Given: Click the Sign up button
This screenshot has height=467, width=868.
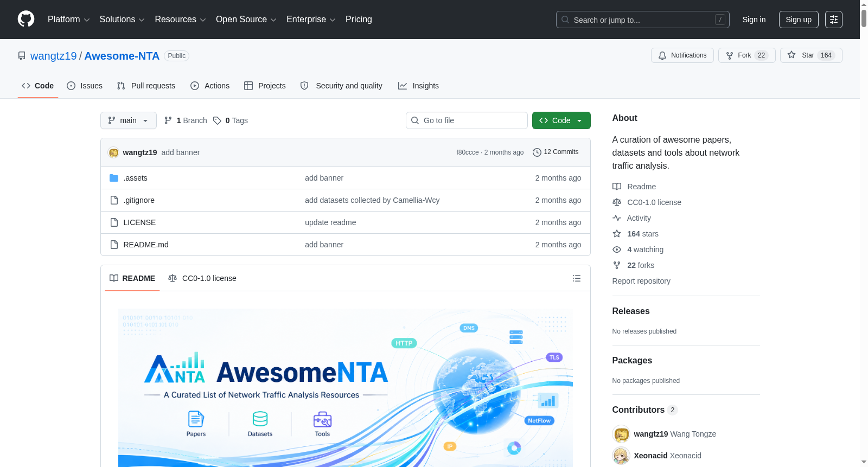Looking at the screenshot, I should 799,20.
